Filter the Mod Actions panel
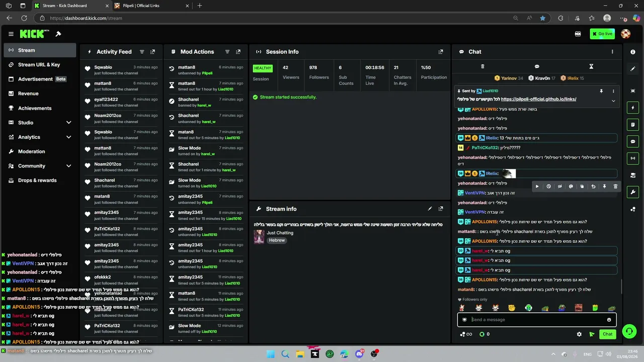Image resolution: width=644 pixels, height=362 pixels. coord(227,52)
